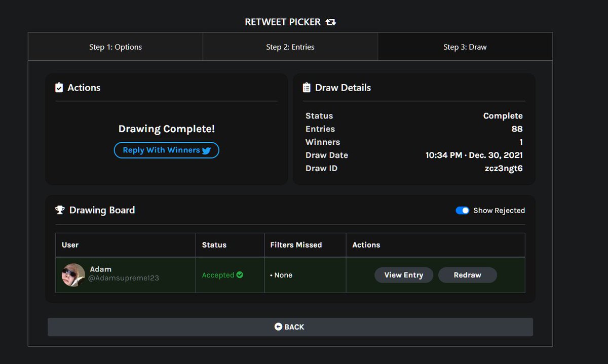The height and width of the screenshot is (364, 608).
Task: Click the User column header
Action: 70,245
